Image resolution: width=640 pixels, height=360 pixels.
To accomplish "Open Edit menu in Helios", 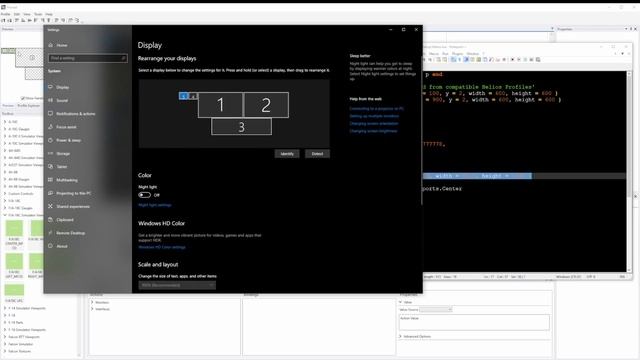I will pyautogui.click(x=17, y=14).
